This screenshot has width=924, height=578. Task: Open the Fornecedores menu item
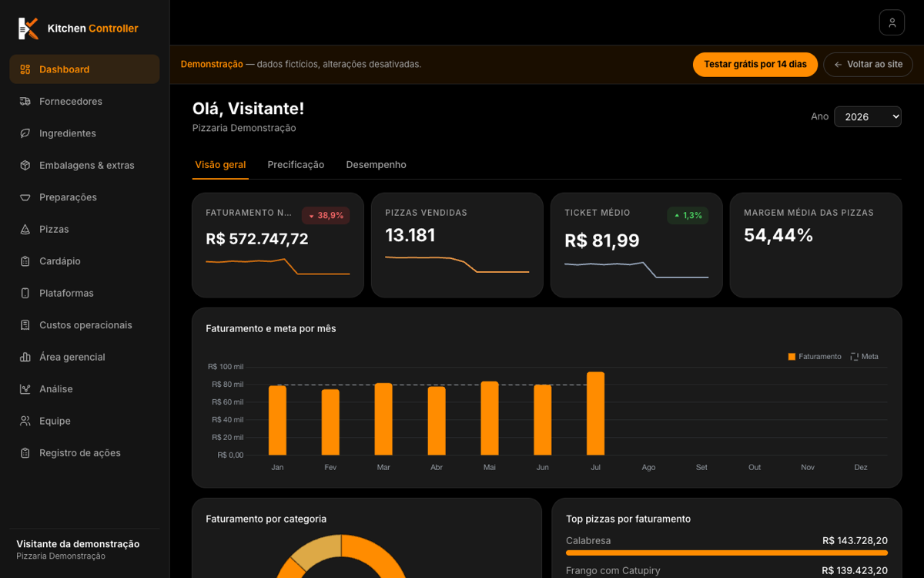[85, 101]
